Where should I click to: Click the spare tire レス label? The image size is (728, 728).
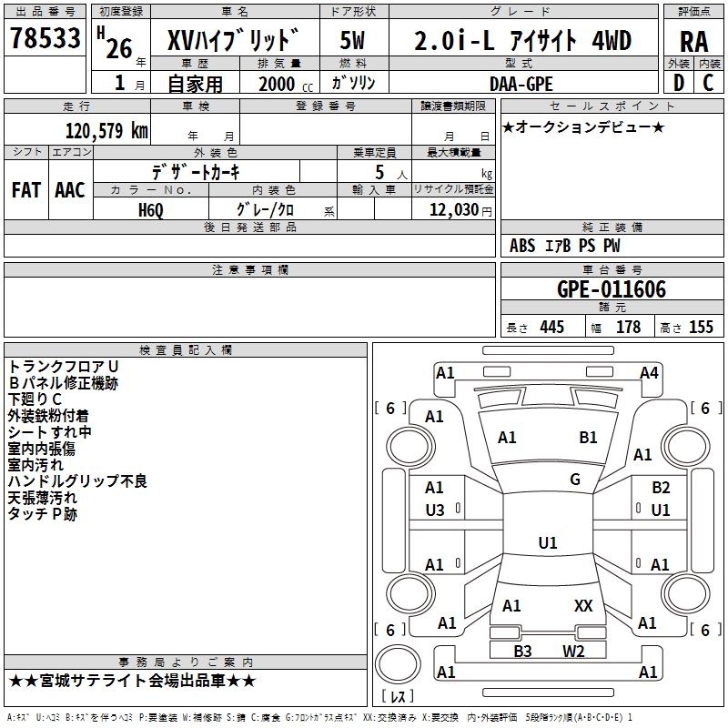pyautogui.click(x=398, y=696)
